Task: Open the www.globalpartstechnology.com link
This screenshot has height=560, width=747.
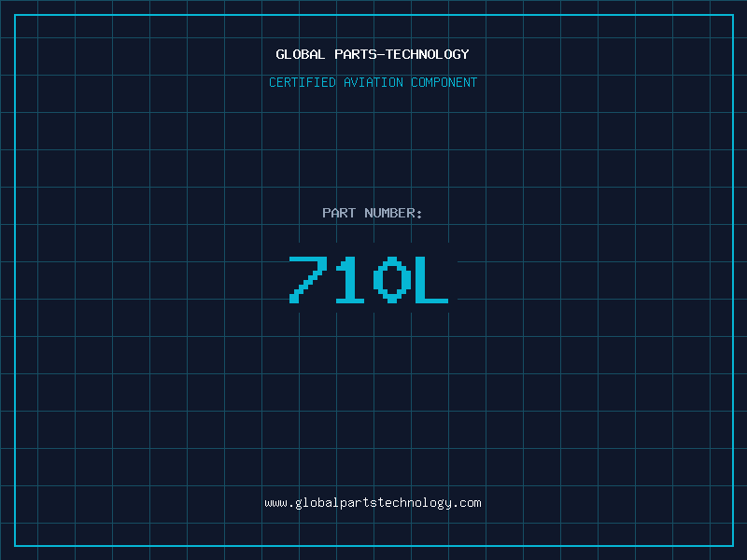Action: tap(373, 503)
